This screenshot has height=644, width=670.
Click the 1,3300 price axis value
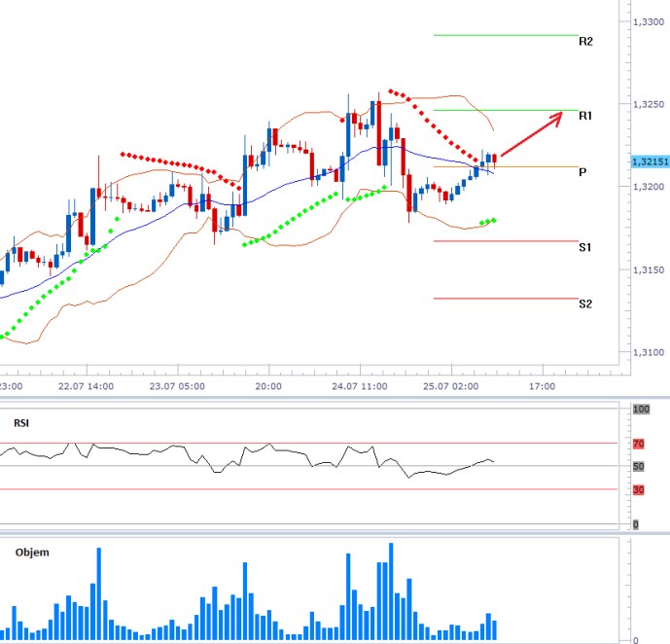(649, 21)
